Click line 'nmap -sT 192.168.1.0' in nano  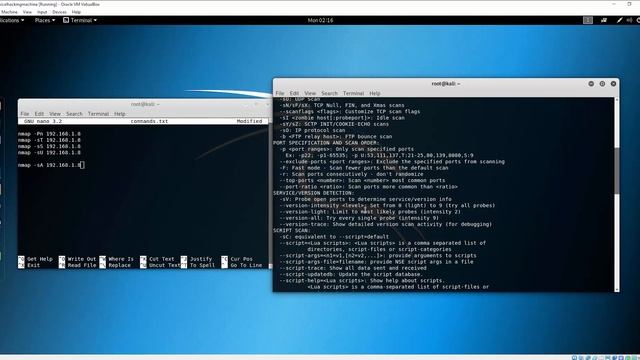pos(49,140)
